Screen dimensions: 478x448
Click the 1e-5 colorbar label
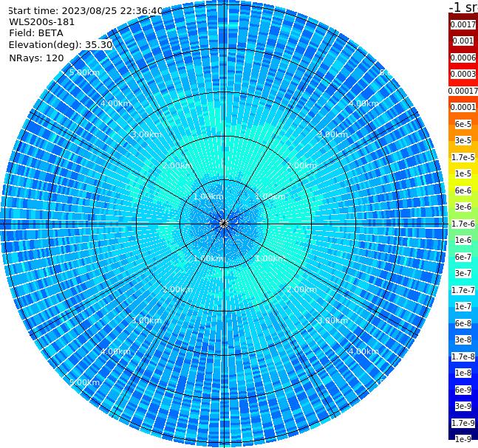(463, 173)
